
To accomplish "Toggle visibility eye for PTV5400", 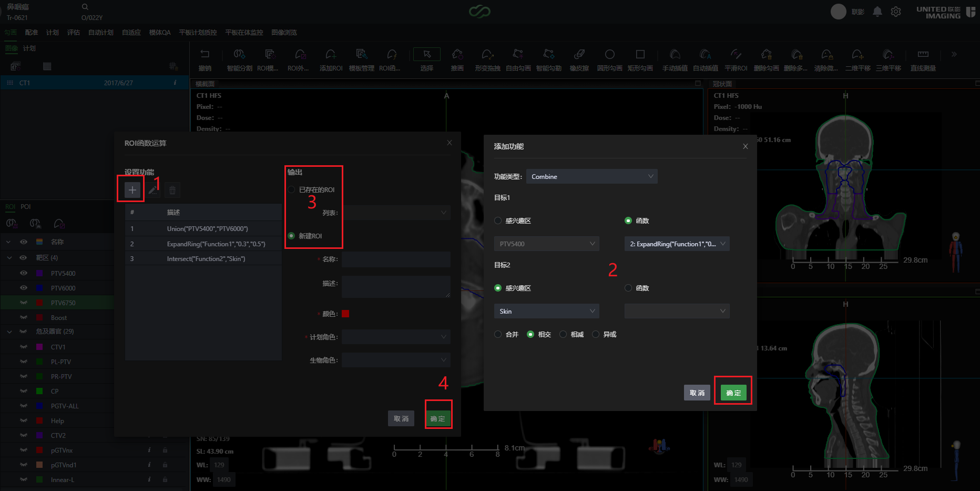I will pos(24,273).
